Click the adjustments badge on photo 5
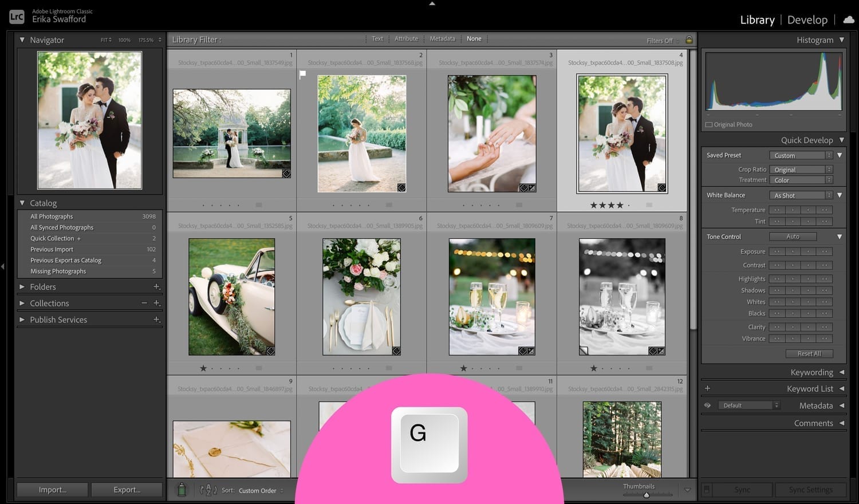This screenshot has height=504, width=859. (270, 351)
